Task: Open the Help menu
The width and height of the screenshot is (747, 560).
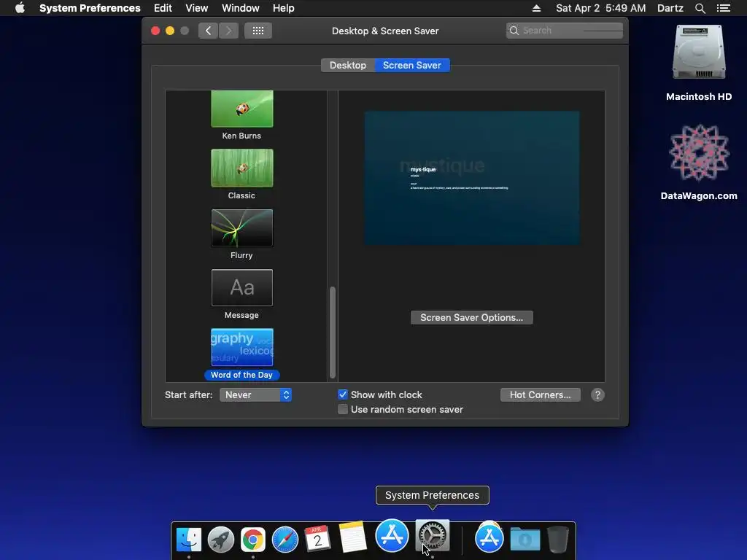Action: (x=283, y=8)
